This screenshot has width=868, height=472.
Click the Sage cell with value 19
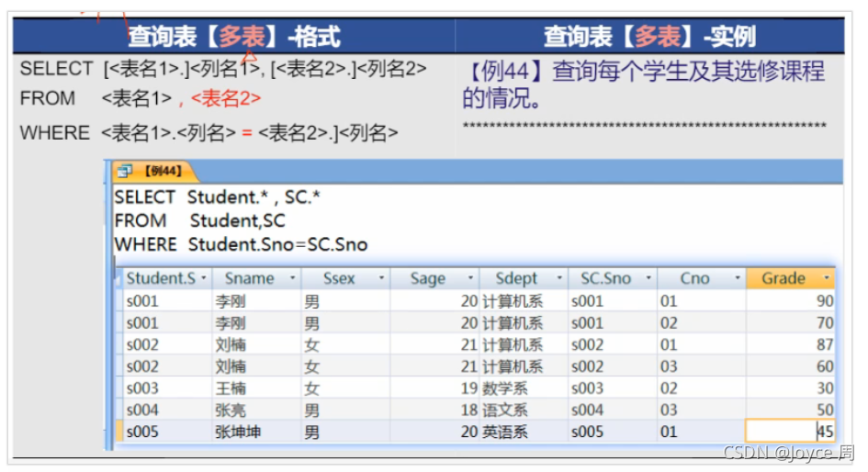pos(434,388)
